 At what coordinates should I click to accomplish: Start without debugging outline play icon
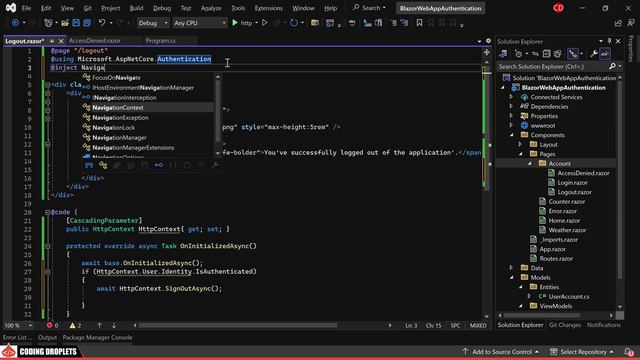coord(264,23)
